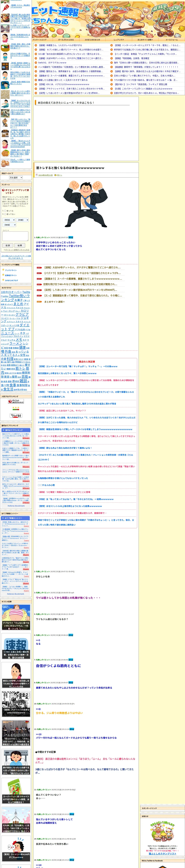Open the article title 筋トレすると強くなるのは本当
185x868 pixels.
70,168
